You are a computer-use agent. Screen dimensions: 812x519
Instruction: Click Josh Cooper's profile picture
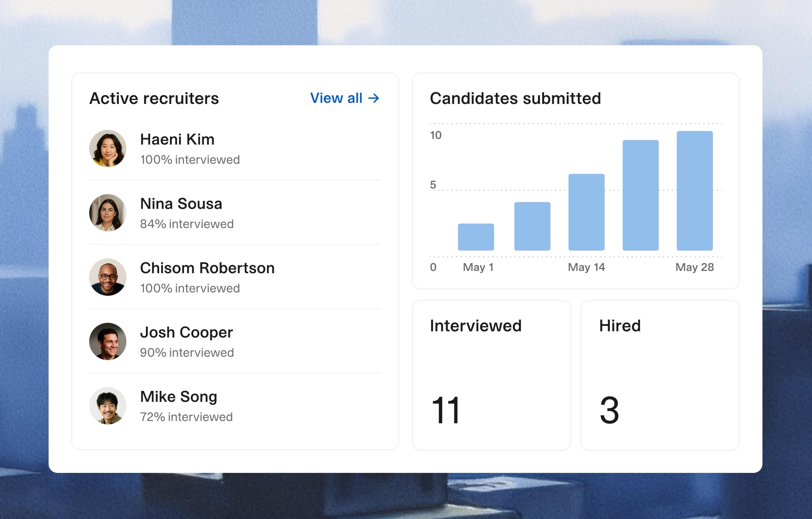point(108,341)
